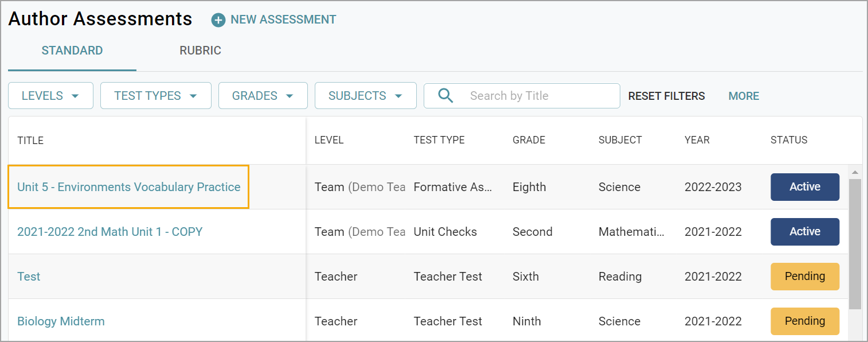The height and width of the screenshot is (342, 868).
Task: Switch to the Rubric tab
Action: coord(200,50)
